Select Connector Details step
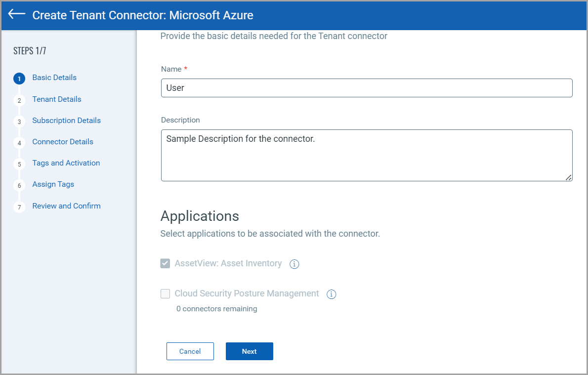This screenshot has height=375, width=588. [x=63, y=142]
